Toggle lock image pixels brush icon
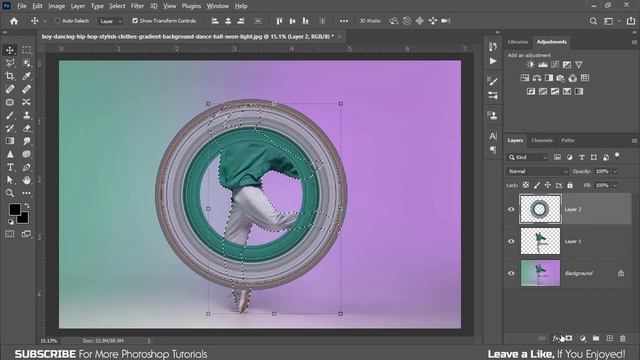This screenshot has height=360, width=640. point(537,185)
